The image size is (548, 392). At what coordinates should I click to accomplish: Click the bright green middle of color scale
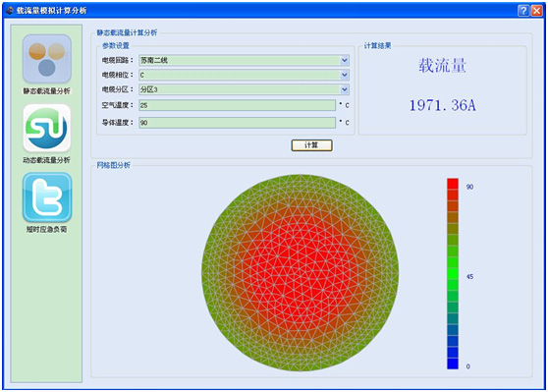pyautogui.click(x=453, y=274)
